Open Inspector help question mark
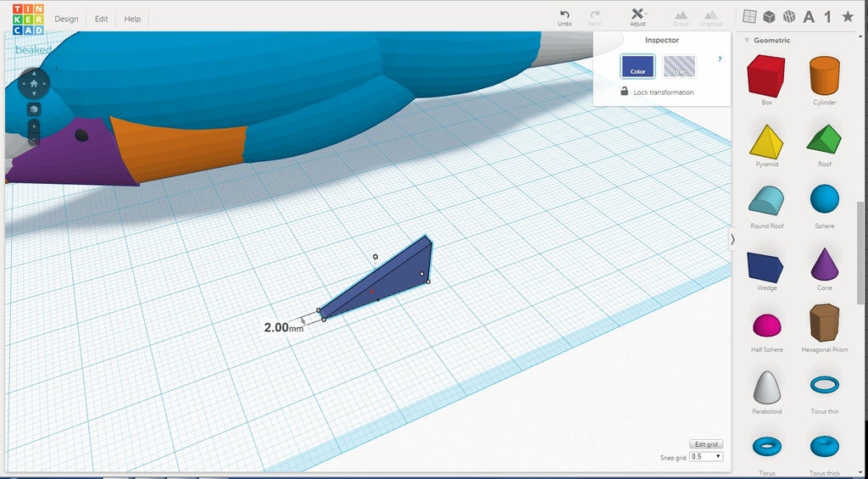Viewport: 868px width, 479px height. (x=720, y=59)
